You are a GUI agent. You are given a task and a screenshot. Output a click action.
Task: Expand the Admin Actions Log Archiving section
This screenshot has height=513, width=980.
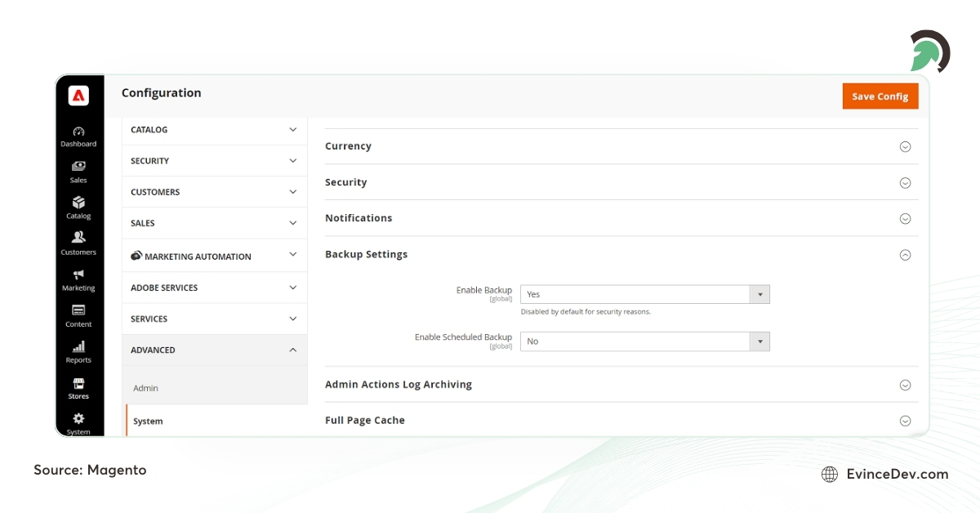point(905,384)
